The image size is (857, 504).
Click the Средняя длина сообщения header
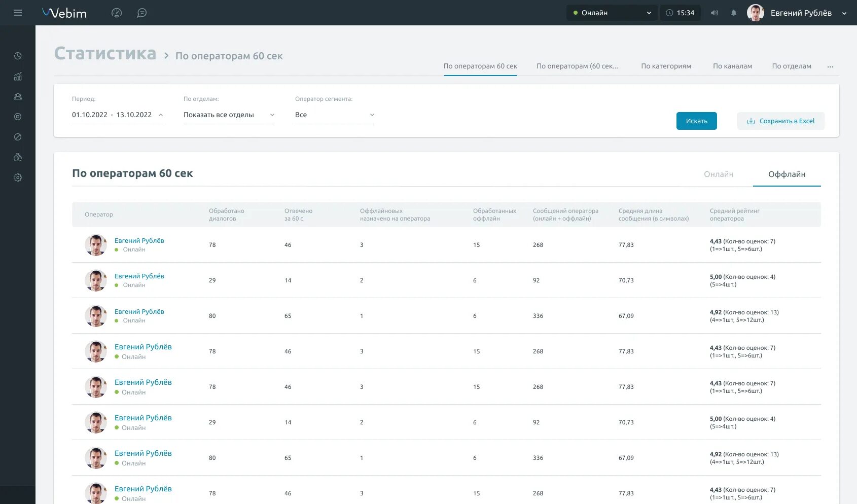pyautogui.click(x=654, y=214)
